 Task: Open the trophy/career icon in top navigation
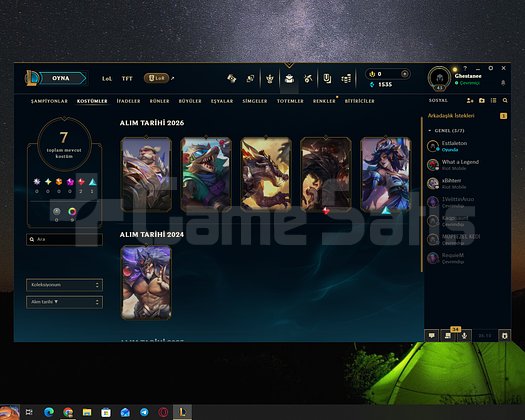click(270, 79)
